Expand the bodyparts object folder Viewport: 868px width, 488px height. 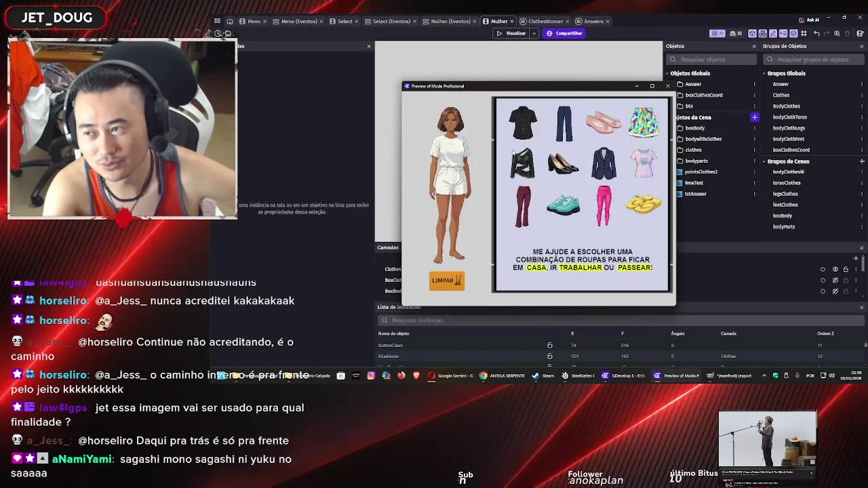[x=680, y=161]
